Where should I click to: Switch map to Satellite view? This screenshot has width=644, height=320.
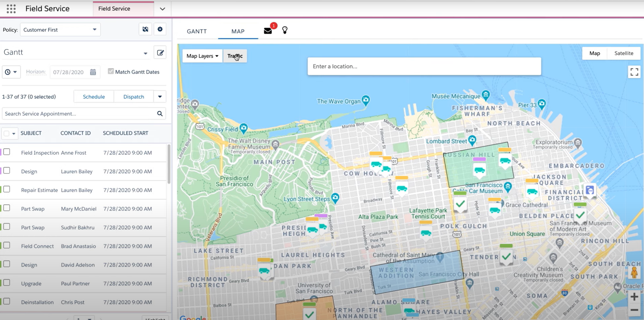624,53
